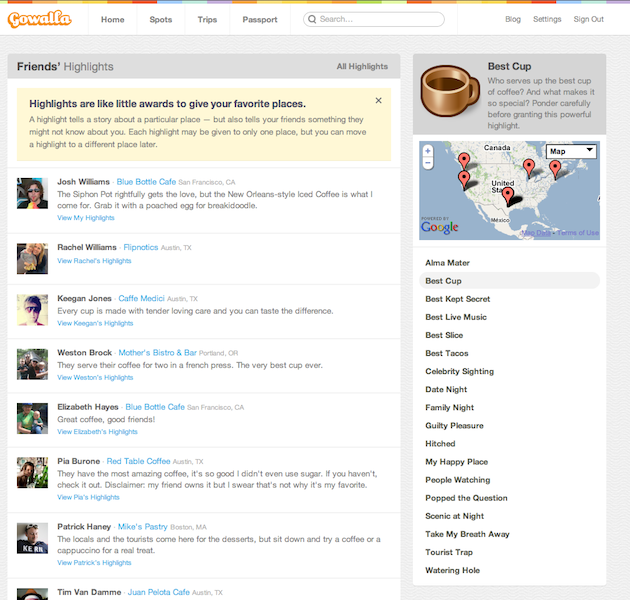
Task: Open Mother's Bistro & Bar link
Action: pos(158,352)
